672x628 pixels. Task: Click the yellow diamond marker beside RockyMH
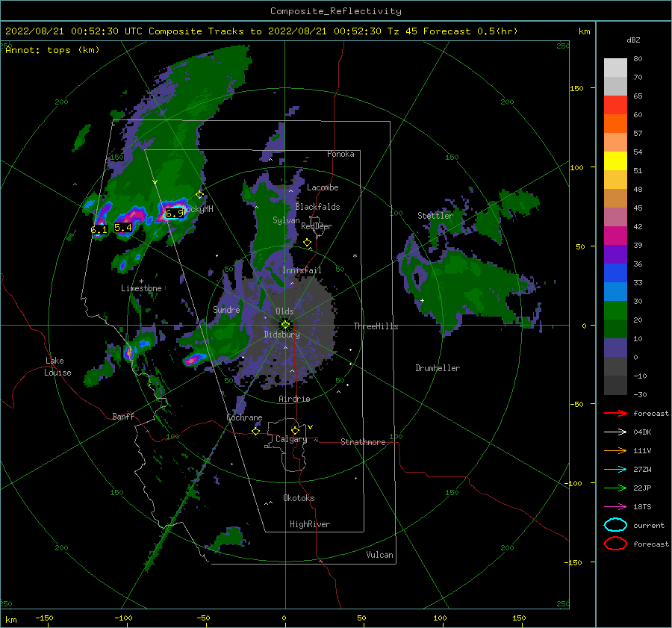click(199, 195)
